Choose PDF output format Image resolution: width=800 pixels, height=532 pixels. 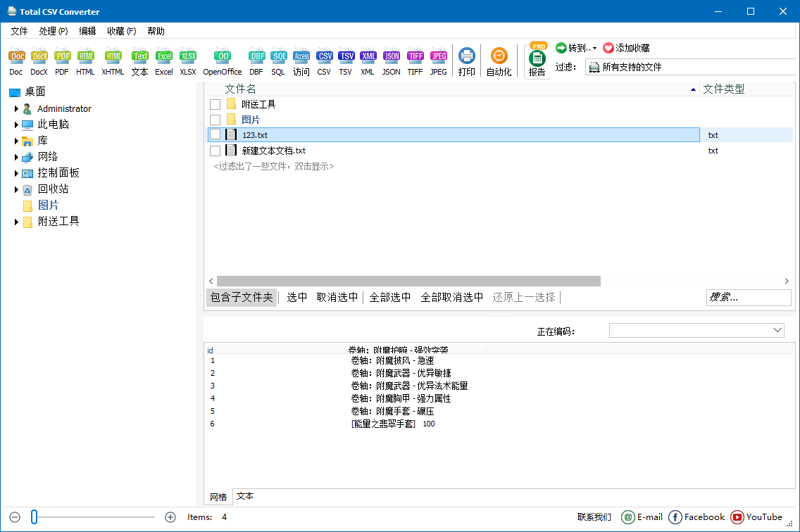(62, 62)
